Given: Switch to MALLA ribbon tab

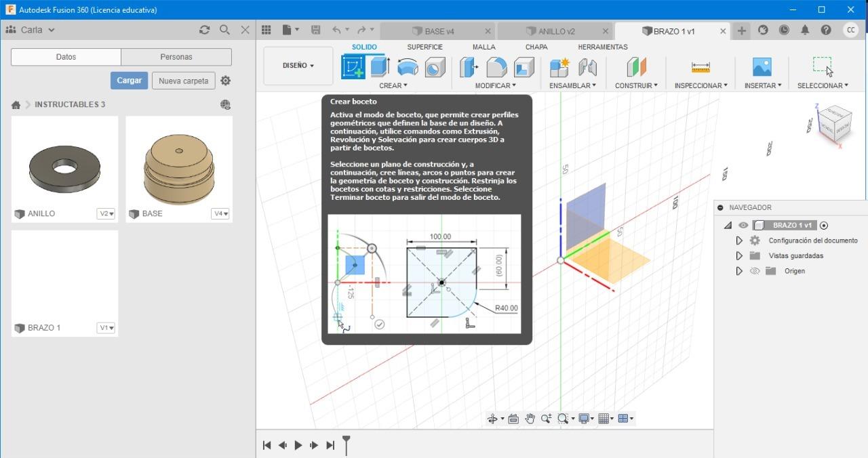Looking at the screenshot, I should (484, 47).
